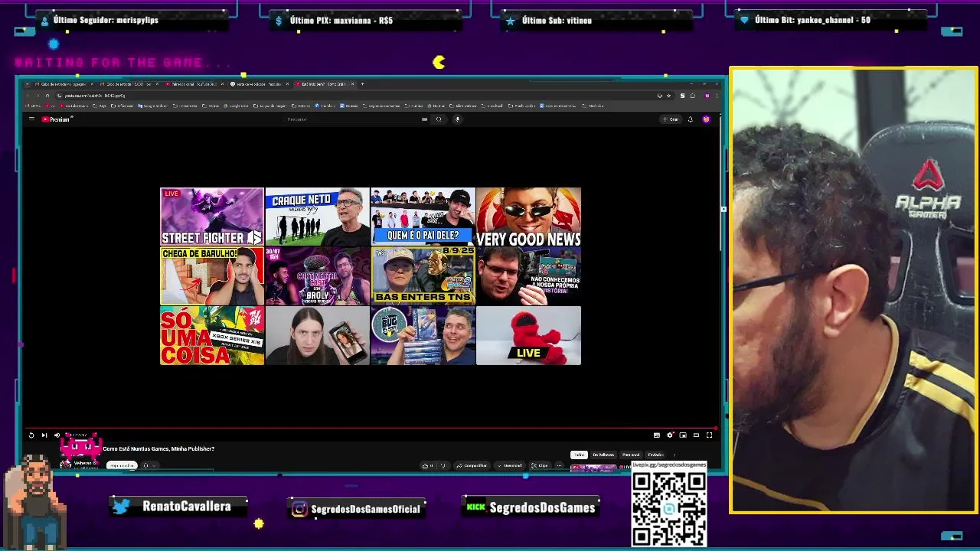
Task: Open the Chega de Barulho thumbnail
Action: tap(212, 276)
